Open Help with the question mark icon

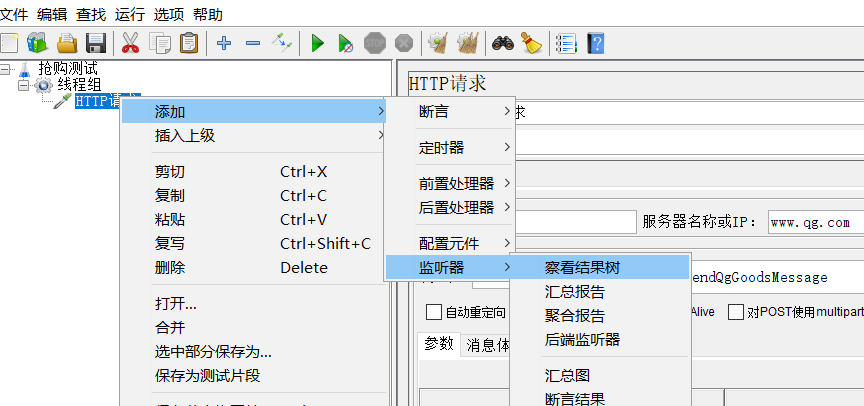(x=596, y=42)
